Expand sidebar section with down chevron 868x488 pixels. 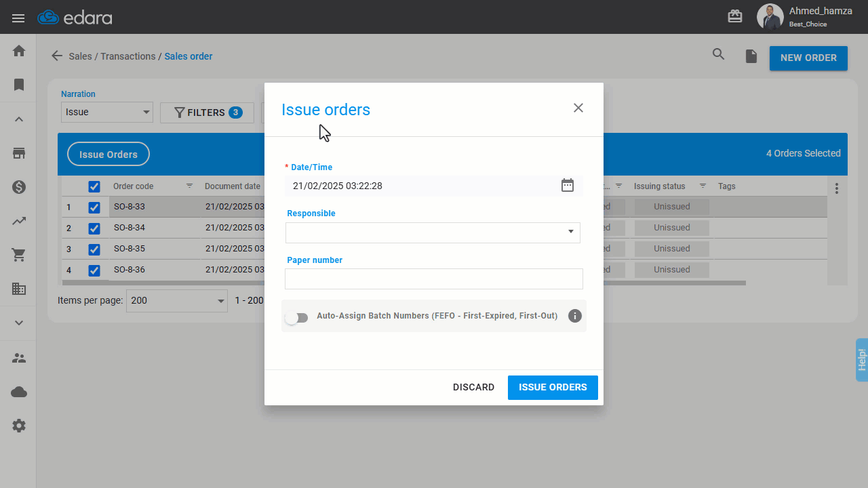click(19, 323)
